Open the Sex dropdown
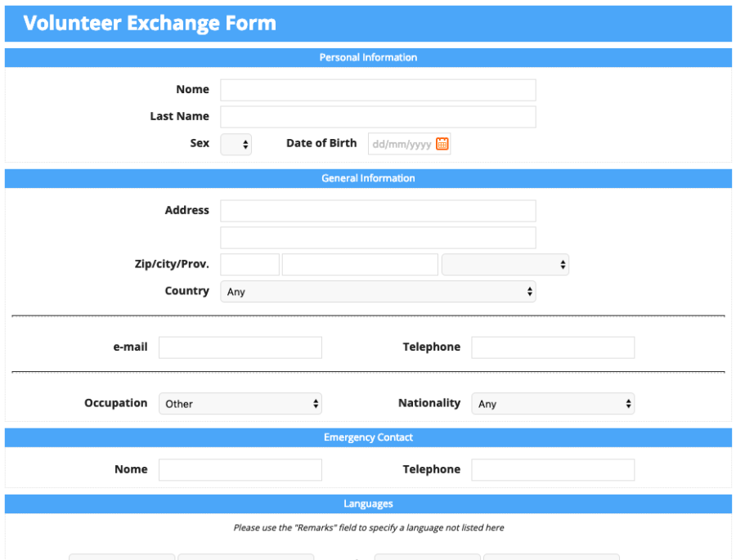The height and width of the screenshot is (560, 736). (x=236, y=144)
